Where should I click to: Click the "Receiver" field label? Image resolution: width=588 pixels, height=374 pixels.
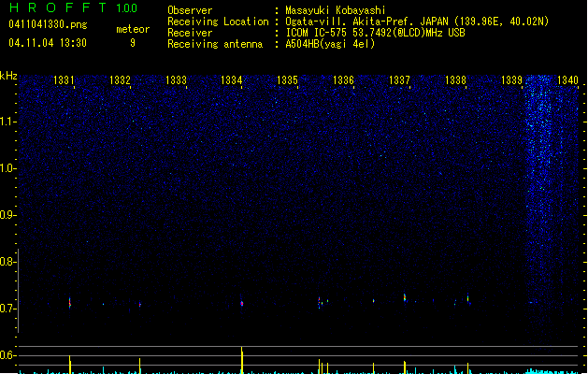pyautogui.click(x=190, y=33)
